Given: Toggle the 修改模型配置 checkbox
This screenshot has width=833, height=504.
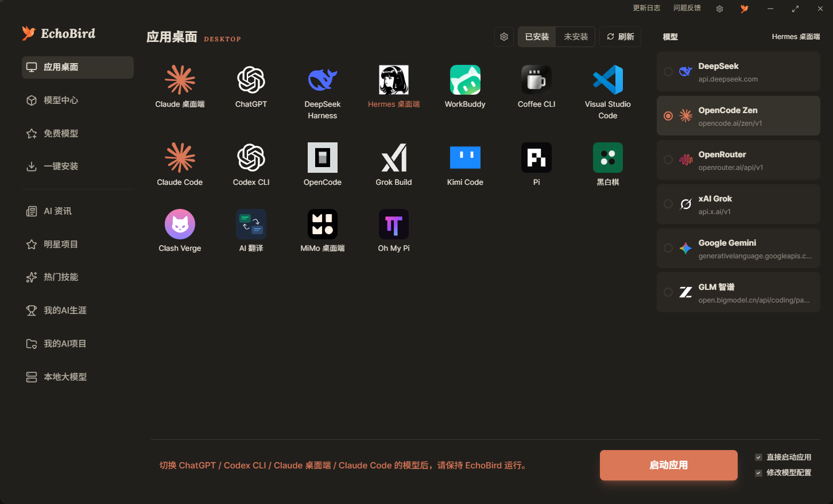Looking at the screenshot, I should (x=758, y=473).
